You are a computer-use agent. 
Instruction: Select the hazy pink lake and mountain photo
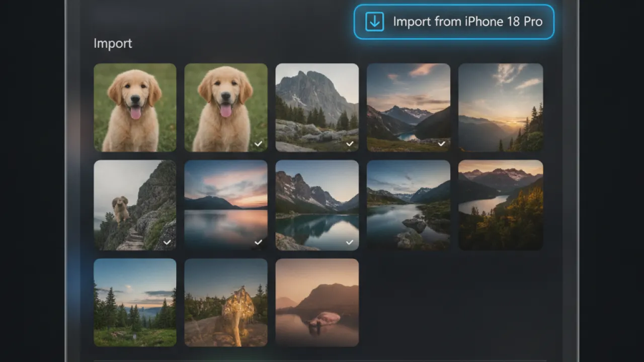(317, 303)
